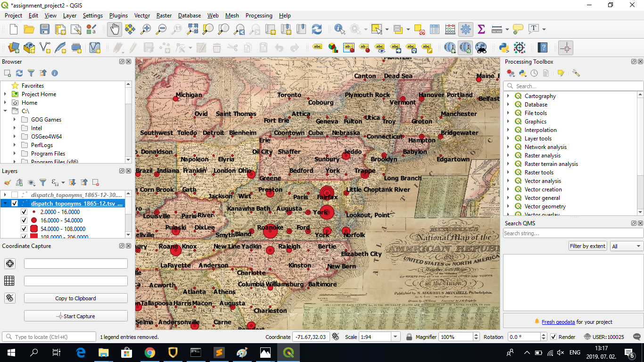This screenshot has height=362, width=644.
Task: Open the Raster menu
Action: (164, 16)
